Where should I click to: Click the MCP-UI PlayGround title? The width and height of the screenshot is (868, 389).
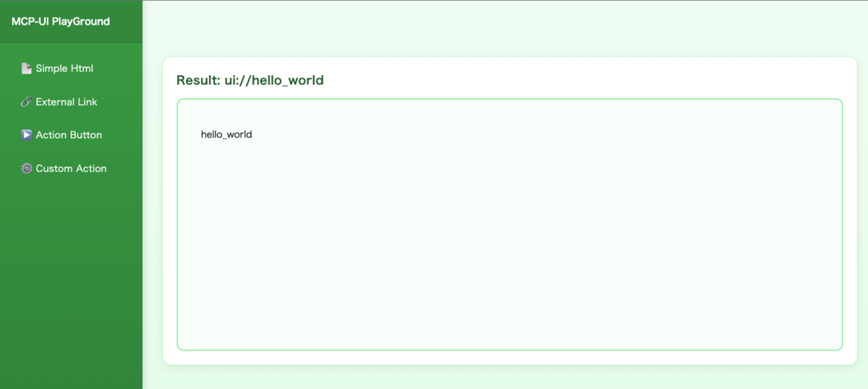(x=61, y=22)
